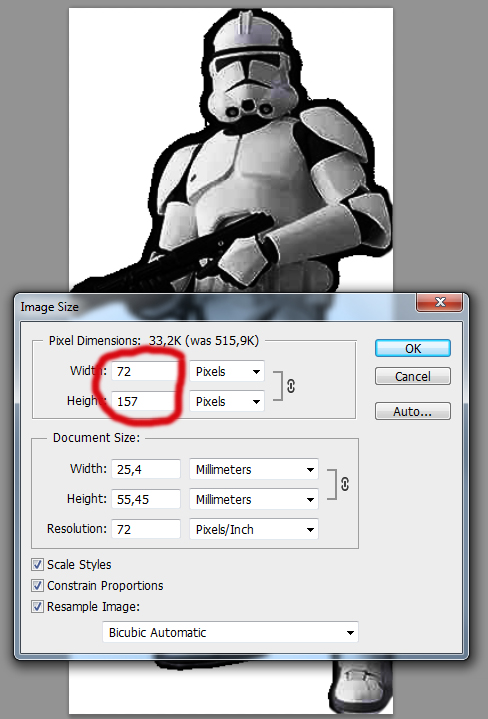This screenshot has height=719, width=488.
Task: Toggle the Scale Styles checkbox
Action: [38, 564]
